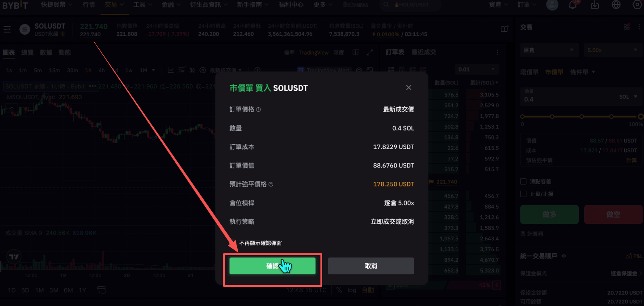
Task: Select the 限價單 order type tab
Action: coord(529,72)
